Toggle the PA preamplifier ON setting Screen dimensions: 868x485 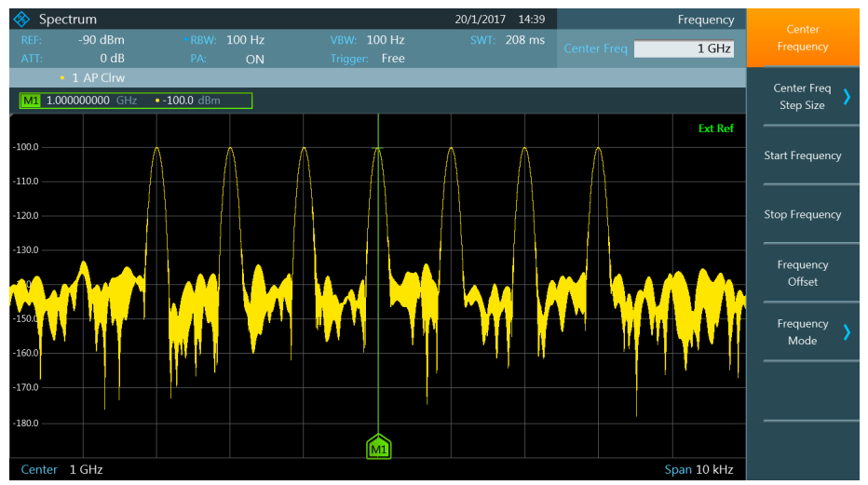coord(253,59)
